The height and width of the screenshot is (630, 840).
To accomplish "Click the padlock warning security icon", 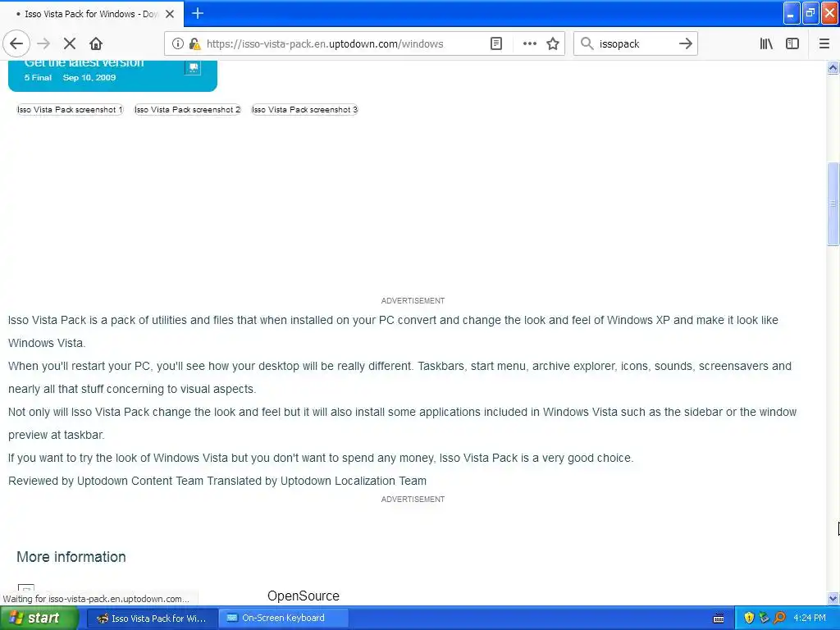I will coord(195,44).
